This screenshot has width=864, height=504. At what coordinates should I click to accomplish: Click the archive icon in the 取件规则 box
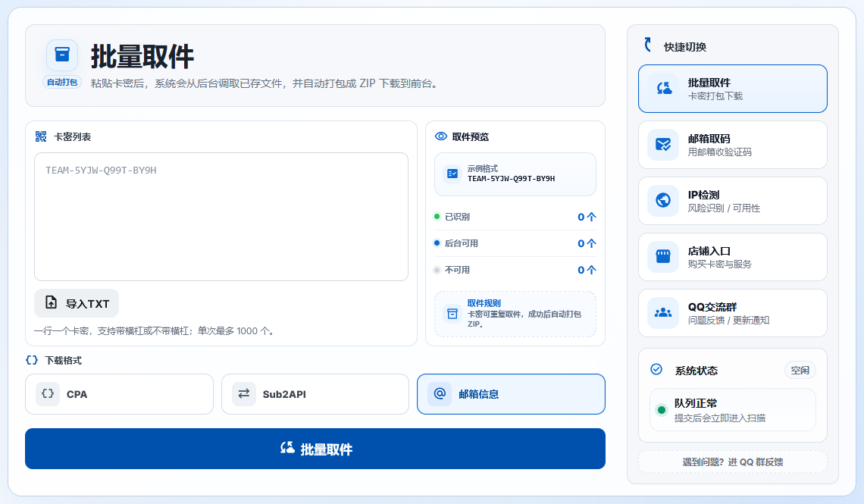[452, 314]
